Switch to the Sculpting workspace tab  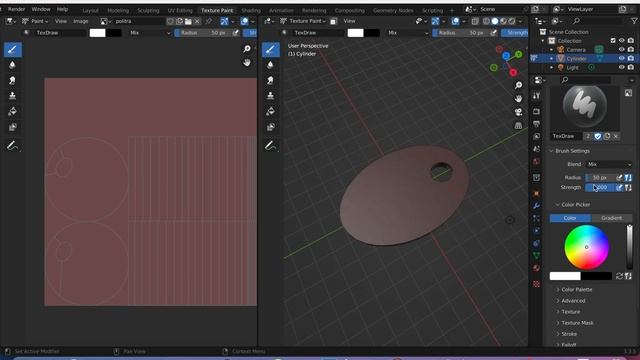coord(148,10)
